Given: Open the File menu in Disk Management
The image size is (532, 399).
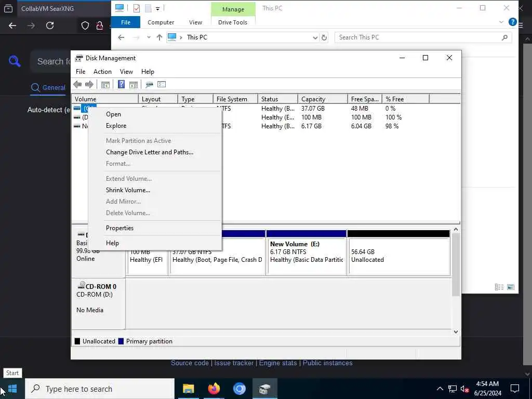Looking at the screenshot, I should point(81,72).
